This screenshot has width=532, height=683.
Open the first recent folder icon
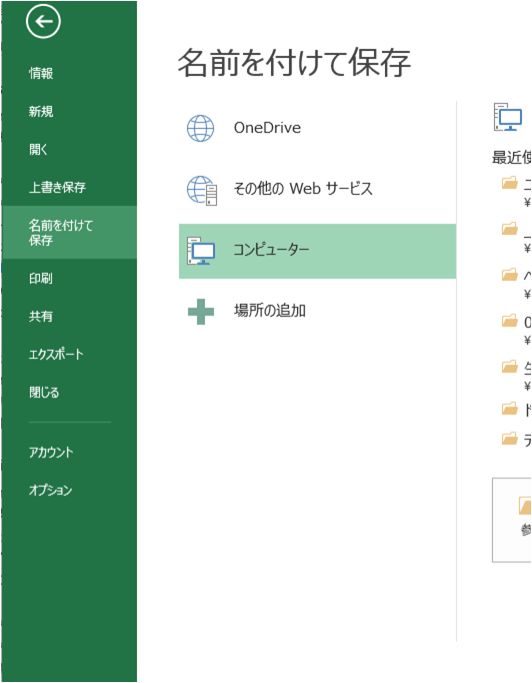[x=509, y=182]
